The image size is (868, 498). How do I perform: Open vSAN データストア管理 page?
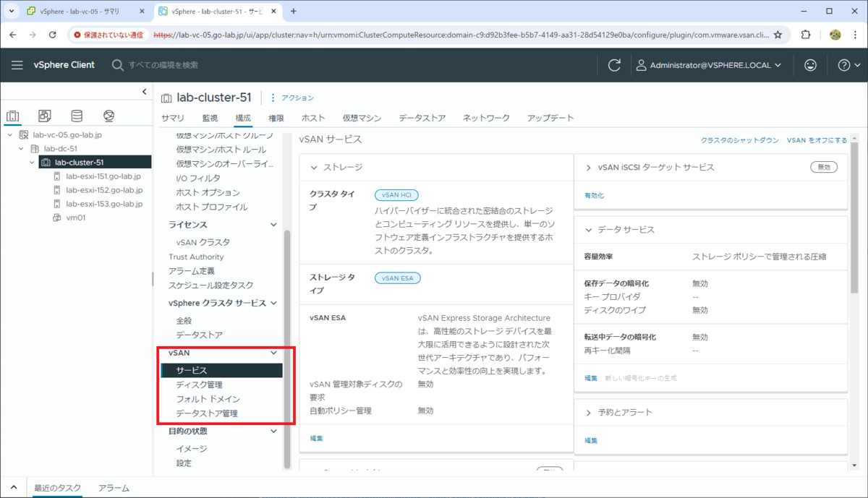tap(206, 413)
